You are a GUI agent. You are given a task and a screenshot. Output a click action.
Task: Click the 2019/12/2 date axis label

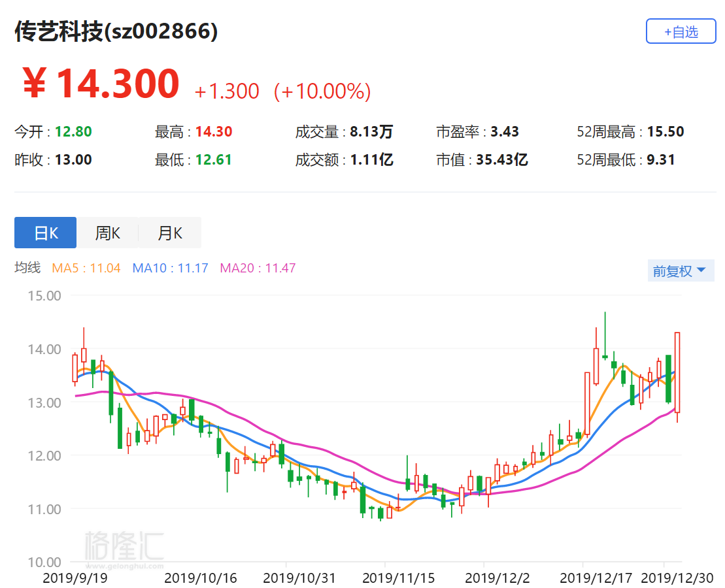pos(497,578)
